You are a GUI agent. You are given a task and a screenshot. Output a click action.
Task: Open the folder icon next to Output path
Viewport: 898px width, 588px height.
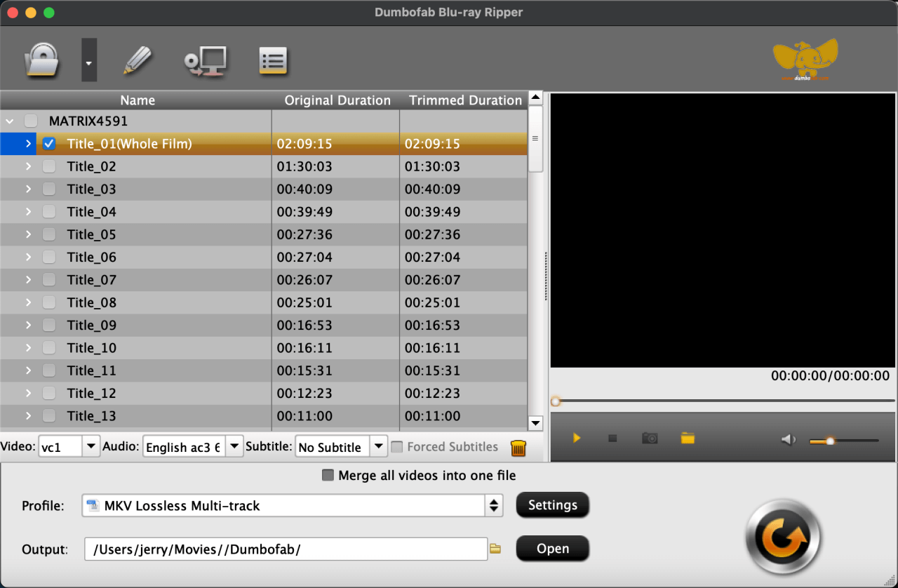coord(495,549)
